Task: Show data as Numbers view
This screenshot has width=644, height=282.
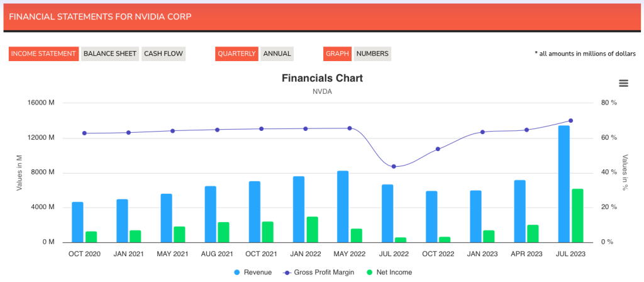Action: tap(372, 54)
